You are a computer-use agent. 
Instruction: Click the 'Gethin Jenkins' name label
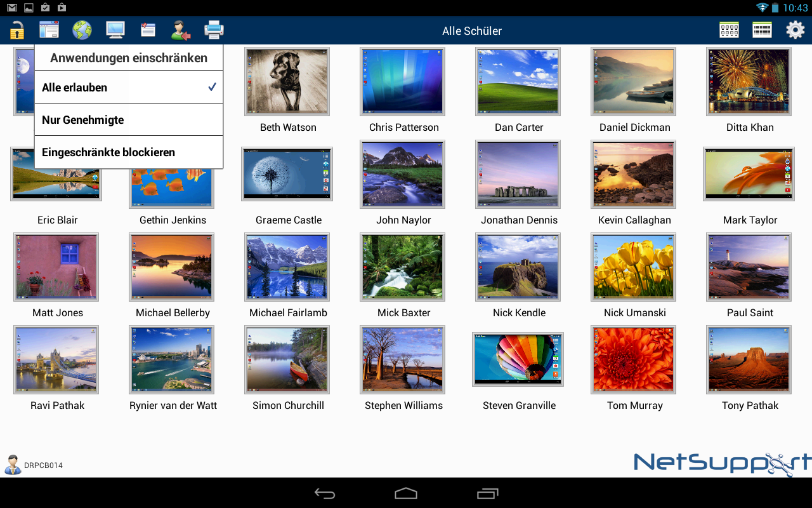point(173,220)
